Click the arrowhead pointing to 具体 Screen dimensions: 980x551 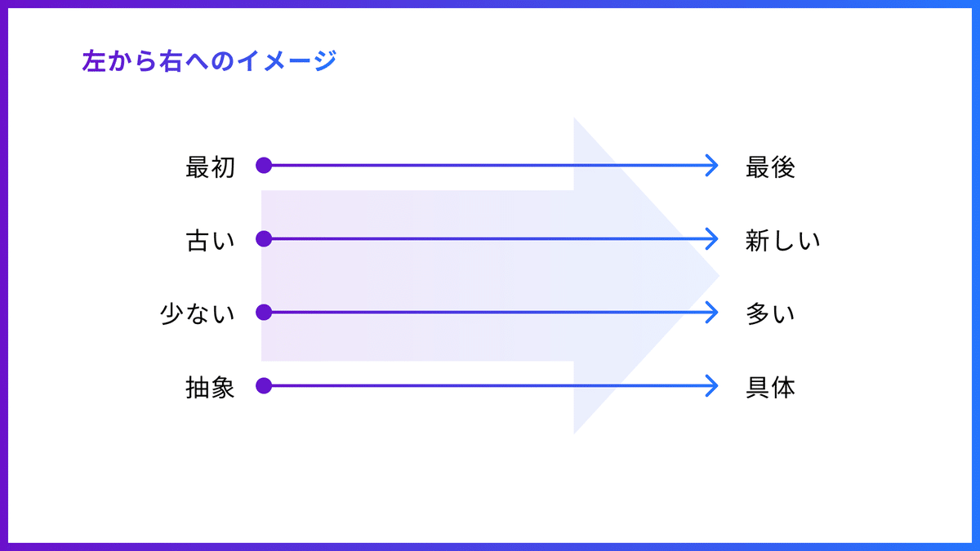[x=711, y=385]
